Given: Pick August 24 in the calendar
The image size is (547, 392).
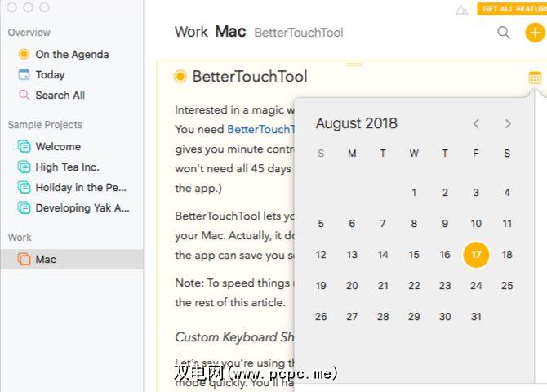Looking at the screenshot, I should coord(476,286).
